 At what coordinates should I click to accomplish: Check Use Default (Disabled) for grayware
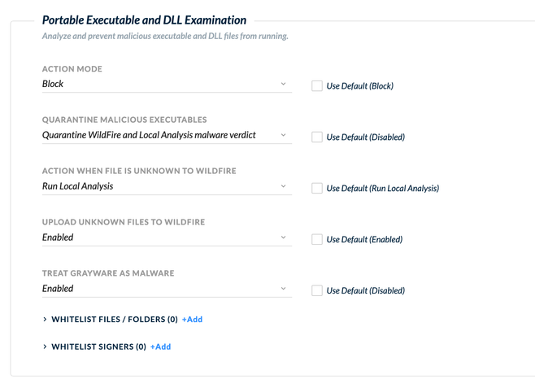tap(317, 290)
